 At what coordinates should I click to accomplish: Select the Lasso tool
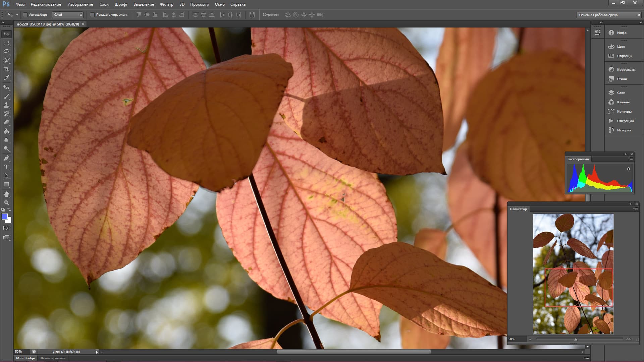coord(6,52)
